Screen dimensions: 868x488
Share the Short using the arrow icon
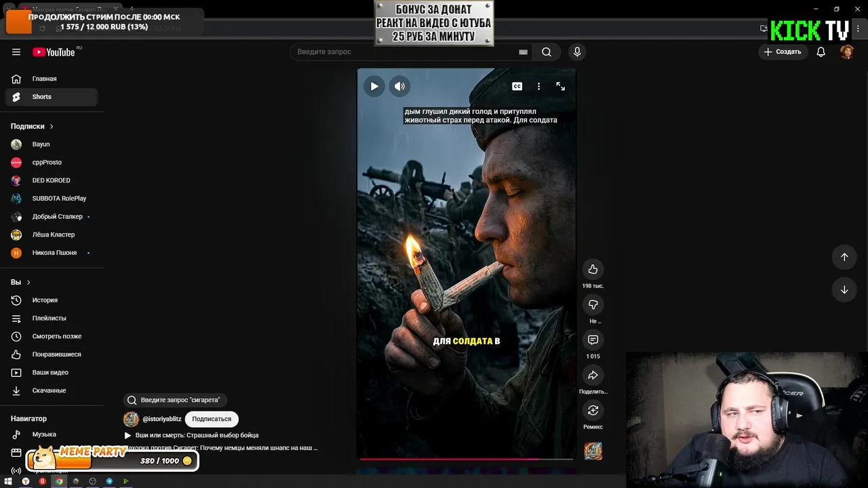click(593, 375)
